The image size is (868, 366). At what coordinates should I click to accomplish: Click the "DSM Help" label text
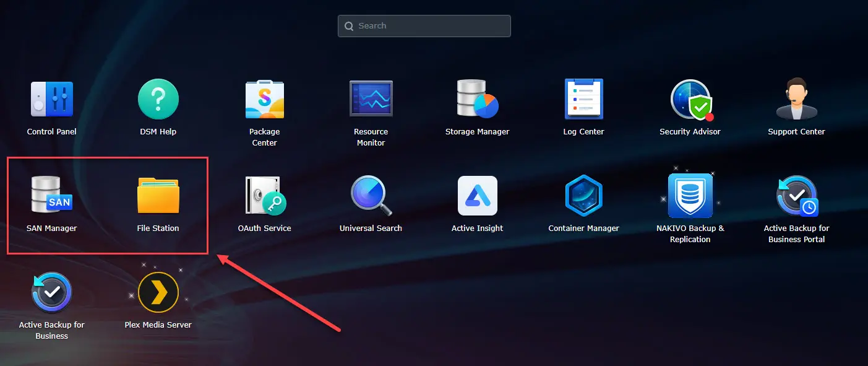[158, 132]
